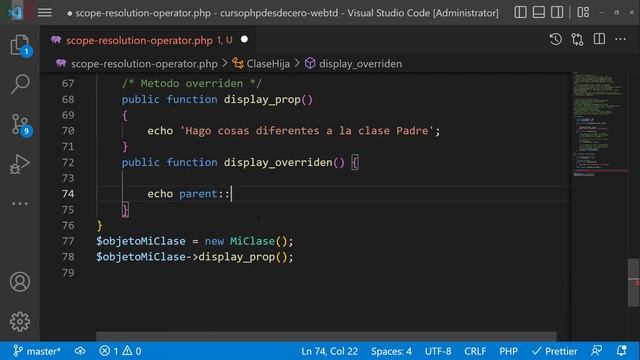Screen dimensions: 640x360
Task: Open the Accounts menu
Action: (20, 282)
